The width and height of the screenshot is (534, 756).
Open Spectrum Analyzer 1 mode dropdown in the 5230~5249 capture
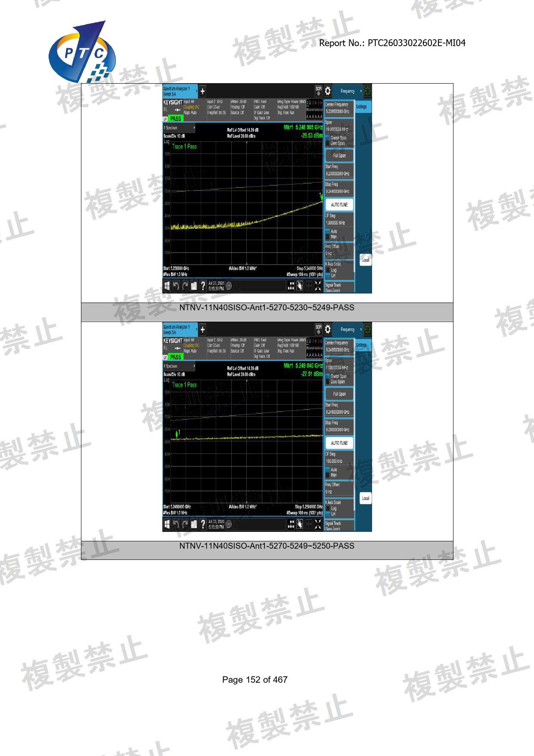click(x=180, y=91)
